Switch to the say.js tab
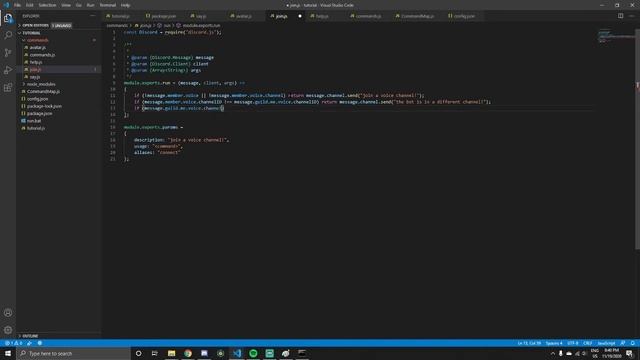 [201, 16]
